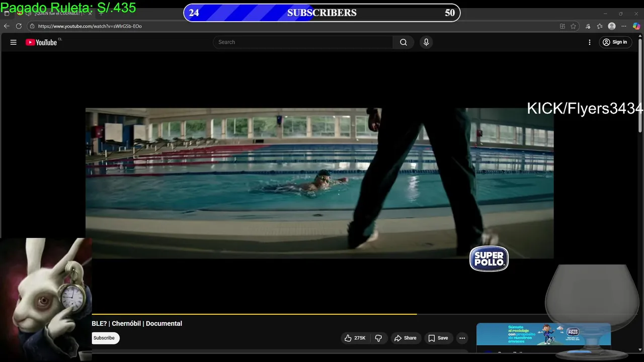Launch the Copilot icon
Screen dimensions: 644x362
[636, 26]
